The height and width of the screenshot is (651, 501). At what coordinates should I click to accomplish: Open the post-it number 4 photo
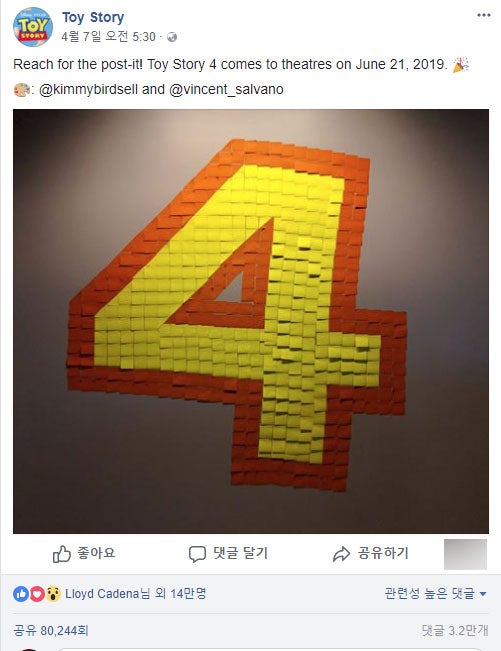(251, 321)
